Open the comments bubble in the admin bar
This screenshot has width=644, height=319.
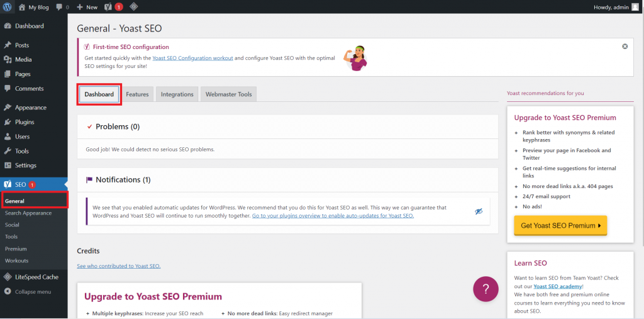tap(59, 7)
